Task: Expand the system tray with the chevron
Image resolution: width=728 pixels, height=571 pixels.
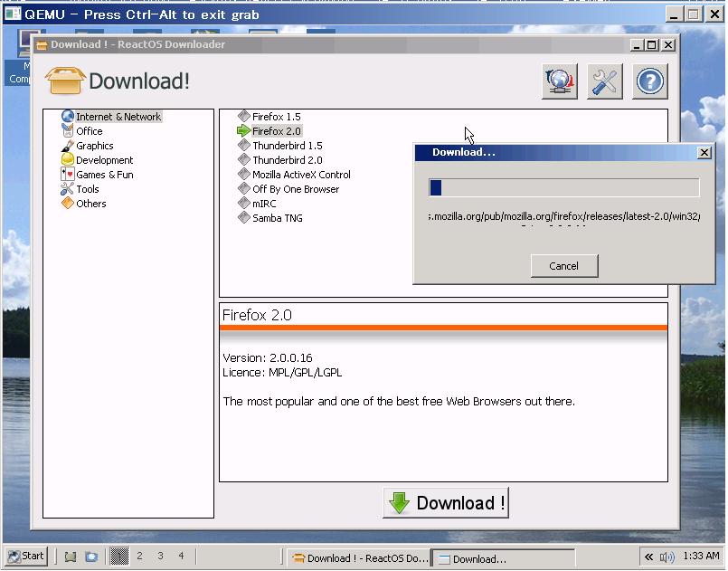Action: (648, 557)
